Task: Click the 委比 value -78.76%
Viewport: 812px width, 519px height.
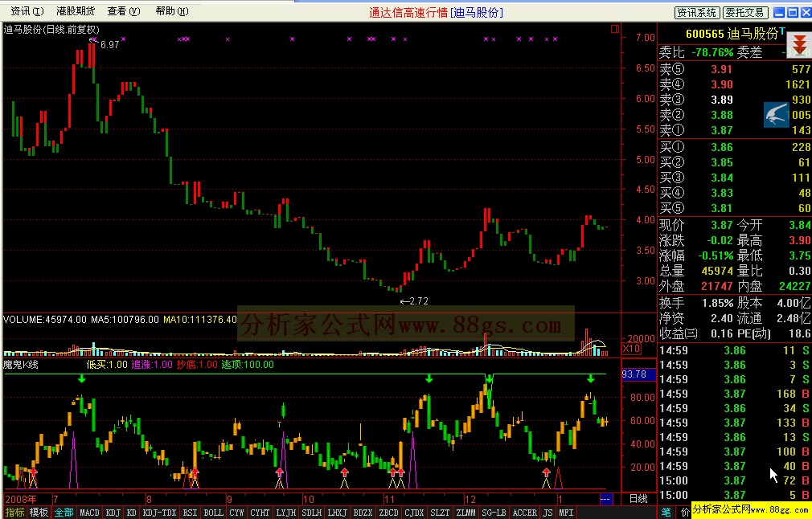Action: coord(714,53)
